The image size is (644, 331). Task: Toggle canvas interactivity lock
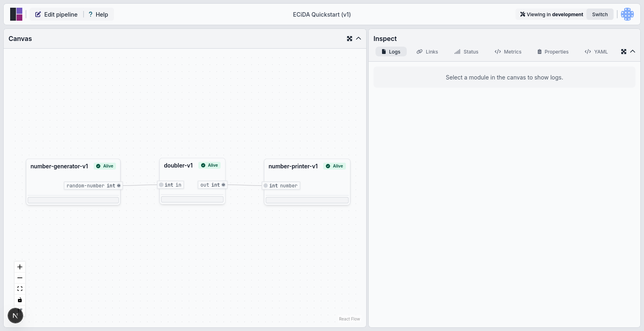[x=20, y=300]
